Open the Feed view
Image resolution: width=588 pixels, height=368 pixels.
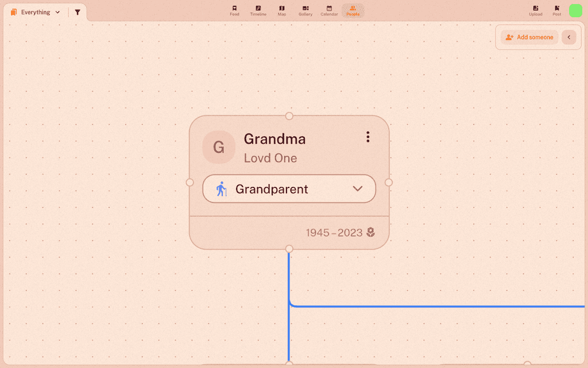pyautogui.click(x=234, y=11)
